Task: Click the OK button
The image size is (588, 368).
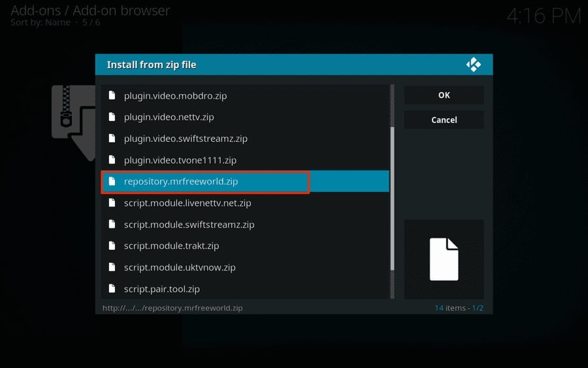Action: click(x=444, y=95)
